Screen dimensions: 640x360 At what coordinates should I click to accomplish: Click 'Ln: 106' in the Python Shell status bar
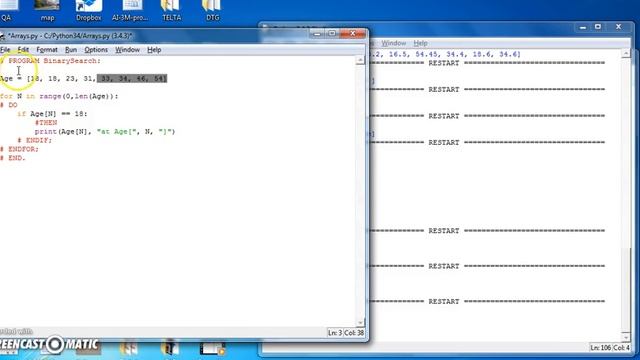pyautogui.click(x=600, y=348)
